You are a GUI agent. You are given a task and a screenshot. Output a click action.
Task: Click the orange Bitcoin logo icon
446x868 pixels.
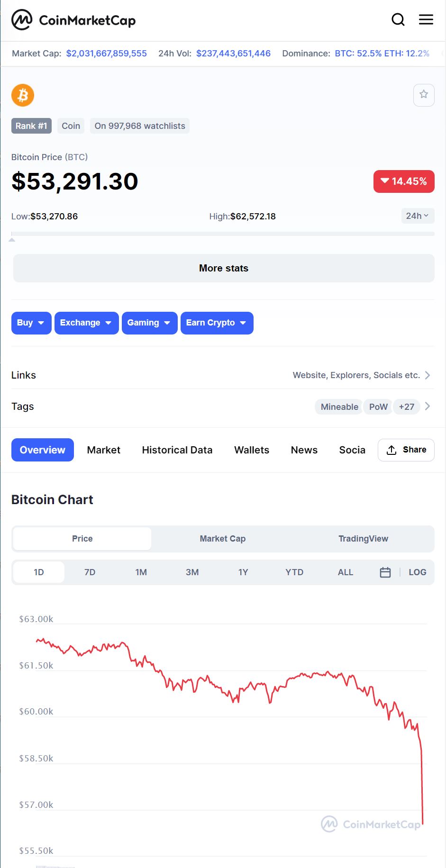point(23,95)
